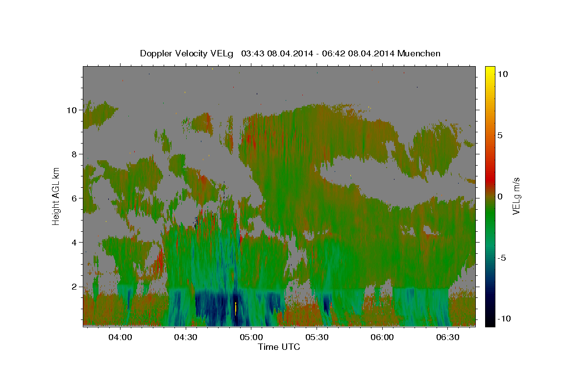Click the 05:00 time tick label
Viewport: 588px width, 392px height.
pyautogui.click(x=251, y=338)
